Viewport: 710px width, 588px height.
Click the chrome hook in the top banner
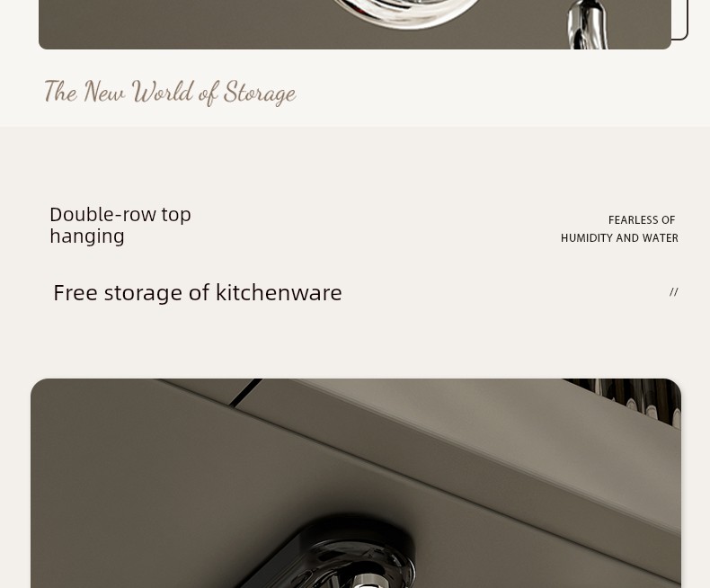pos(587,24)
